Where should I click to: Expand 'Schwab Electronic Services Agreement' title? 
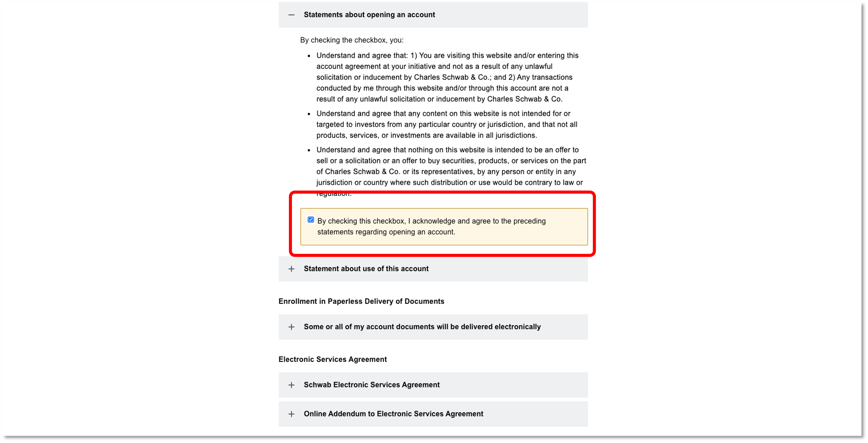click(x=371, y=385)
